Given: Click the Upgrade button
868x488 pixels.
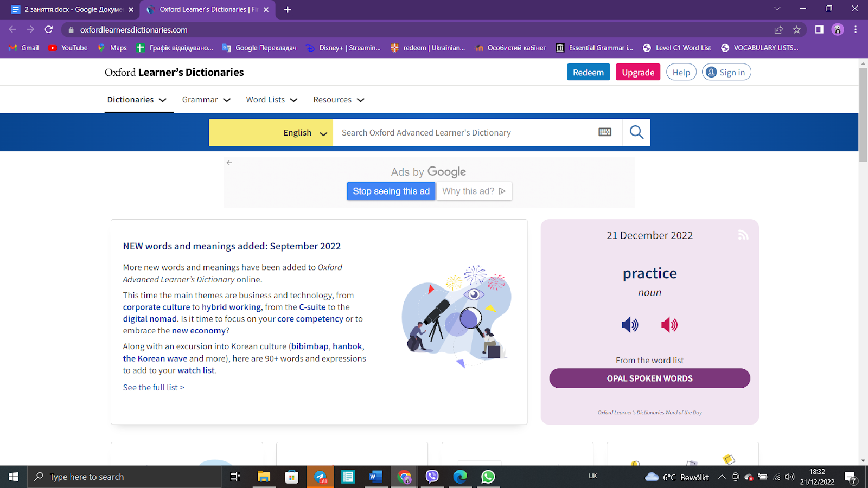Looking at the screenshot, I should [638, 72].
